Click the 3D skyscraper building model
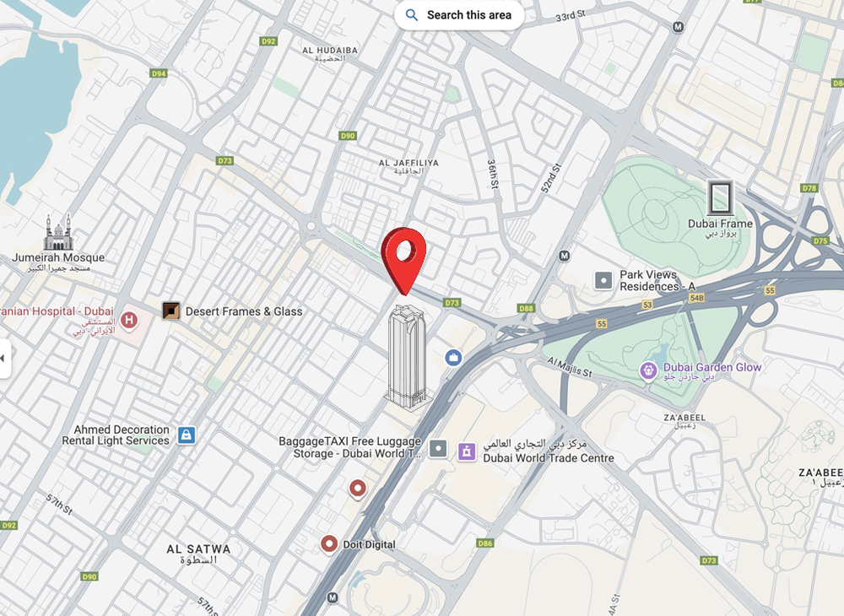Image resolution: width=844 pixels, height=616 pixels. 408,359
